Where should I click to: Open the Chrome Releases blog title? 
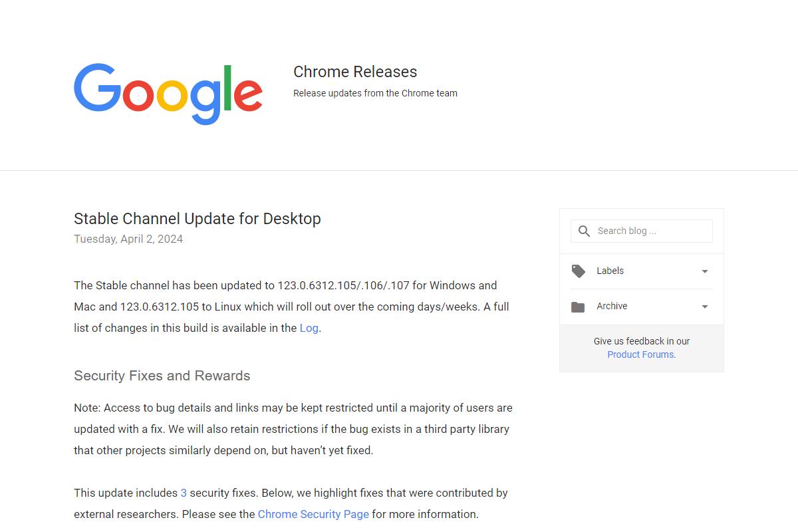coord(355,72)
